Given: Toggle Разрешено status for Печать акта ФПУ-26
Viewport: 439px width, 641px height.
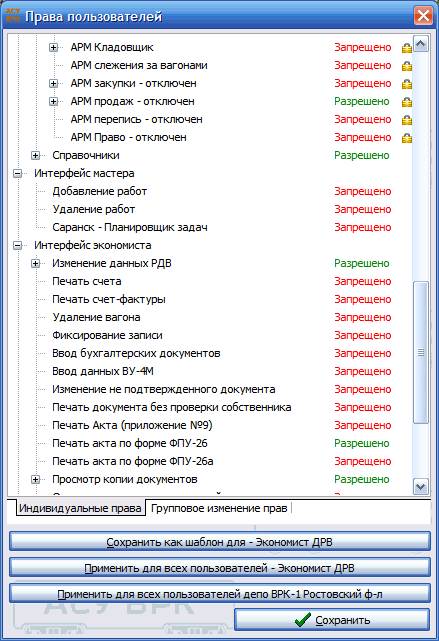Looking at the screenshot, I should [x=362, y=443].
